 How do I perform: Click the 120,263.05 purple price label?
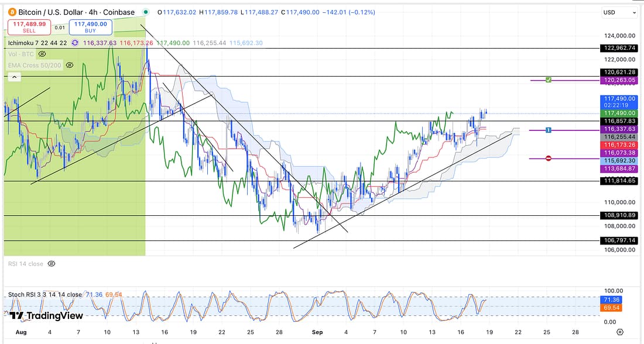tap(619, 80)
